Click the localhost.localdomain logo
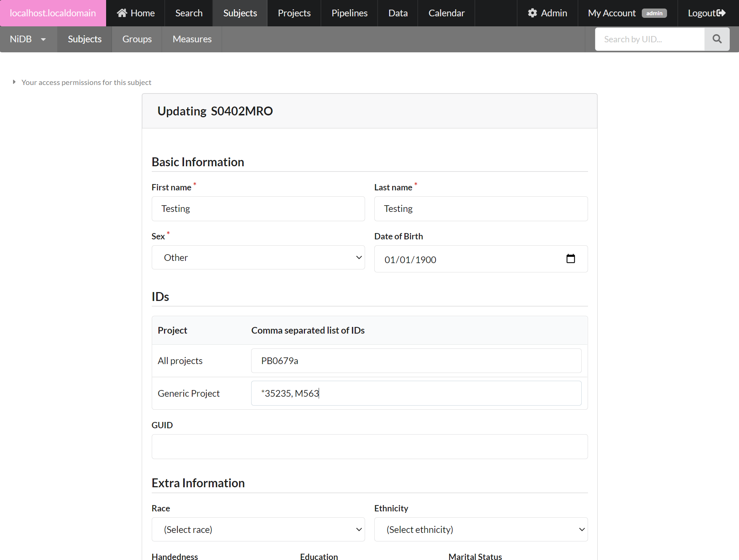Image resolution: width=739 pixels, height=560 pixels. (53, 13)
